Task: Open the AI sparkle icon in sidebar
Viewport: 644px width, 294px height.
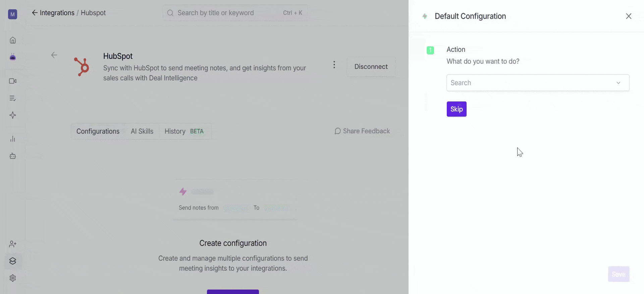Action: tap(13, 115)
